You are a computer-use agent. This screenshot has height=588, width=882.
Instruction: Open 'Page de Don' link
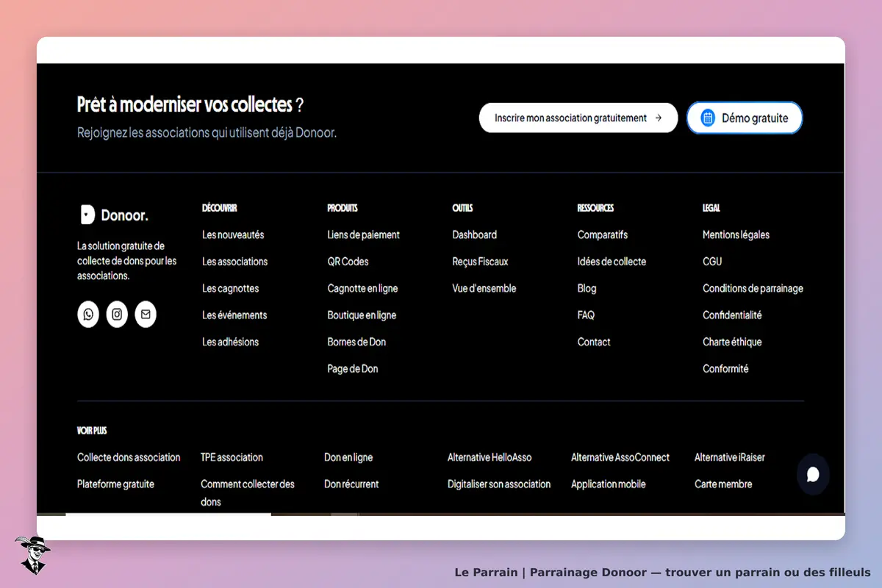353,369
